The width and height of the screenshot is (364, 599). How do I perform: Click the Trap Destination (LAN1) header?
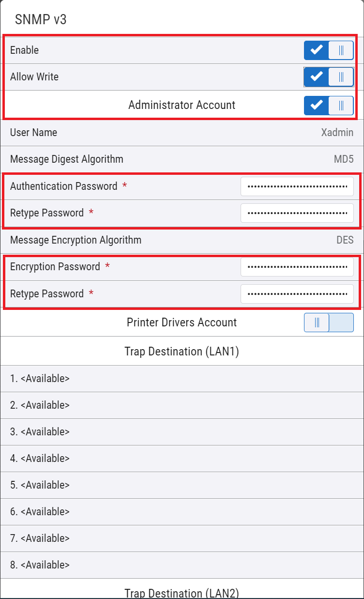182,352
